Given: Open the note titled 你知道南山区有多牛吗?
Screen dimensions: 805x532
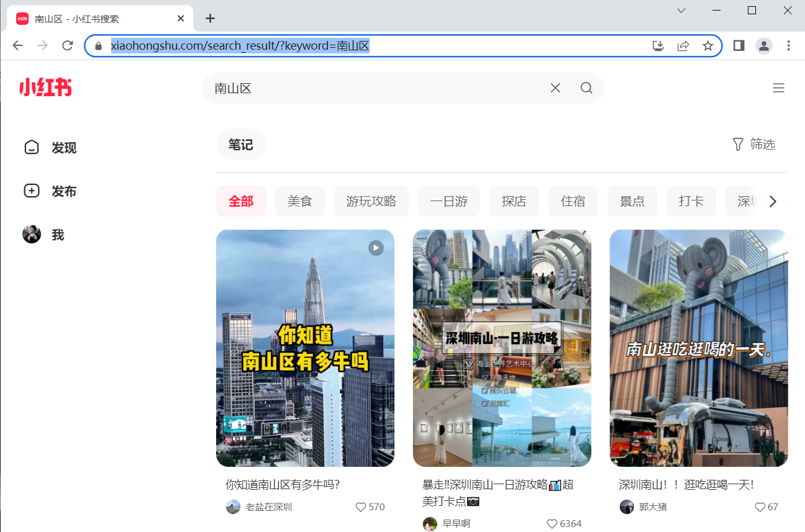Looking at the screenshot, I should [283, 485].
